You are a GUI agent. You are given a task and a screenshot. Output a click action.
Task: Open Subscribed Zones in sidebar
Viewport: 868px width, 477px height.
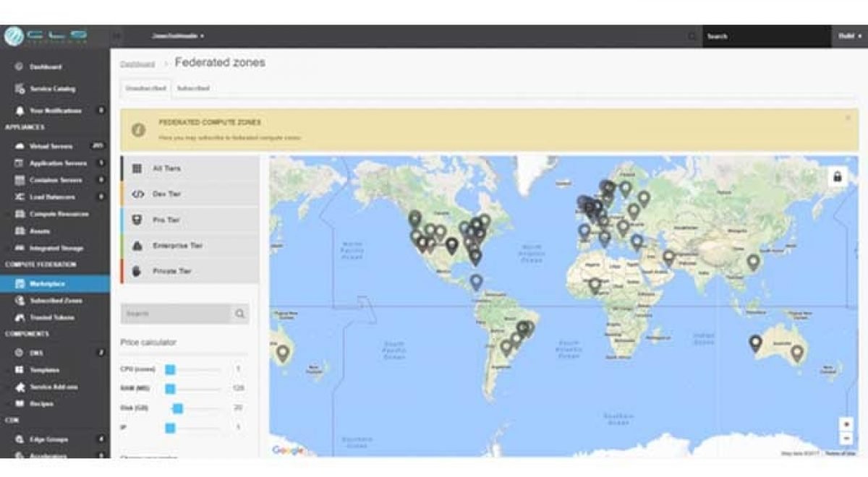pyautogui.click(x=56, y=301)
